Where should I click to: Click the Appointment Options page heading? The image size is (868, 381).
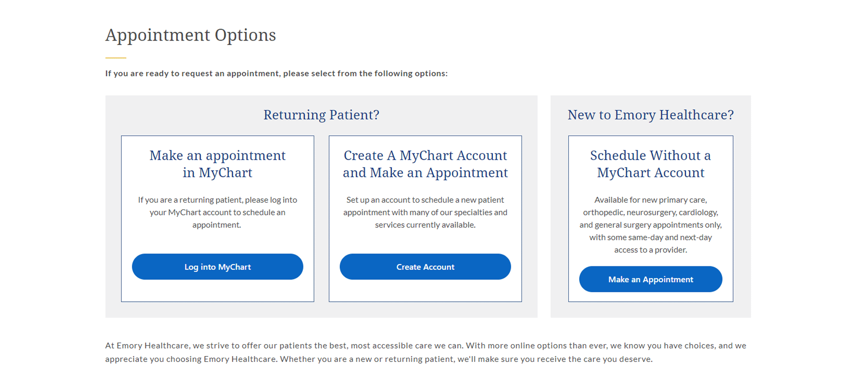(190, 35)
